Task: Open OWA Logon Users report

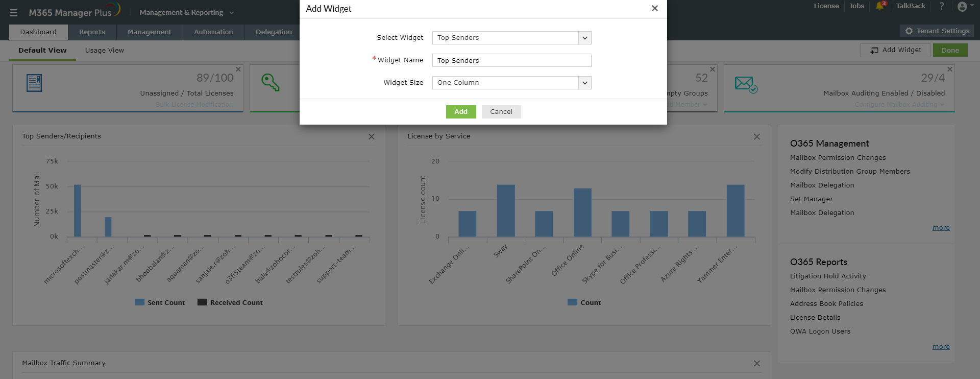Action: (820, 331)
